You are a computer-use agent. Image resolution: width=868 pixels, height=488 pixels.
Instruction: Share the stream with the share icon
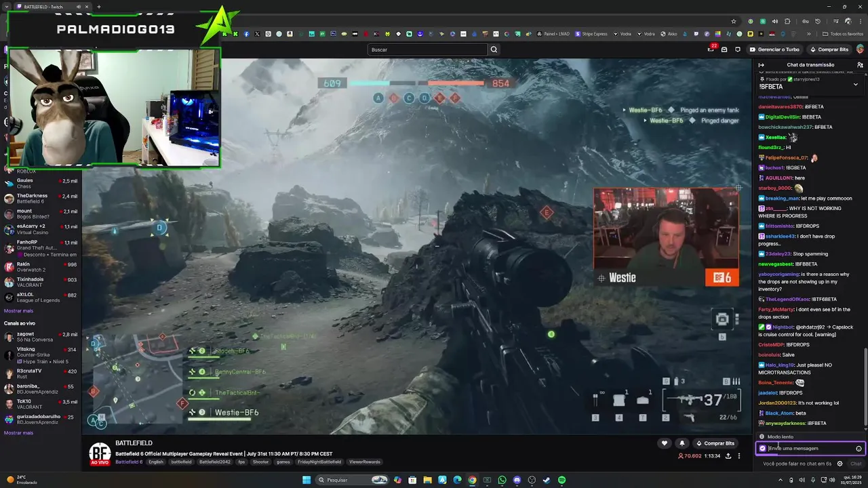point(728,456)
